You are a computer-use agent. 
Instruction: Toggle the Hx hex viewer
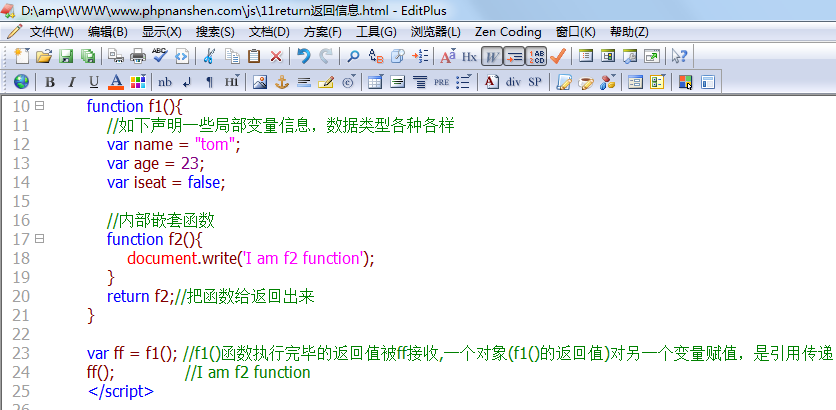469,56
